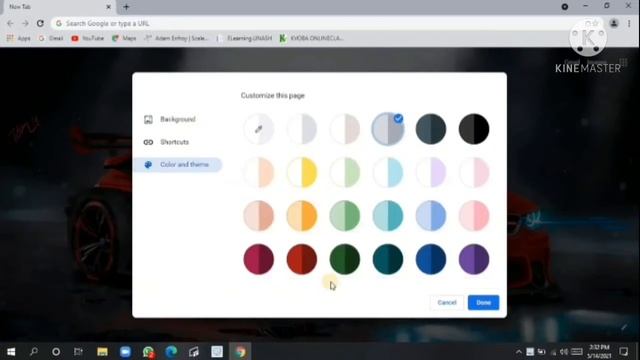Open the Gmail bookmark
640x360 pixels.
point(51,38)
